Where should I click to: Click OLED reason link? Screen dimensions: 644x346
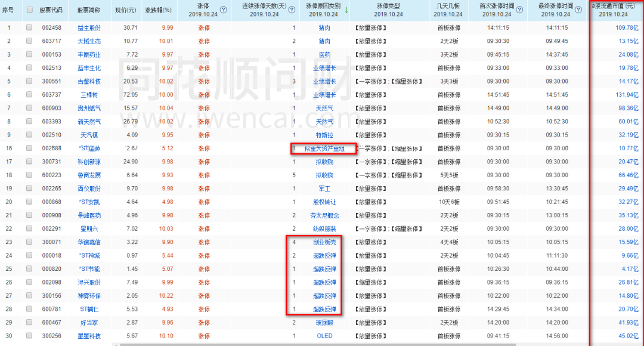coord(324,336)
